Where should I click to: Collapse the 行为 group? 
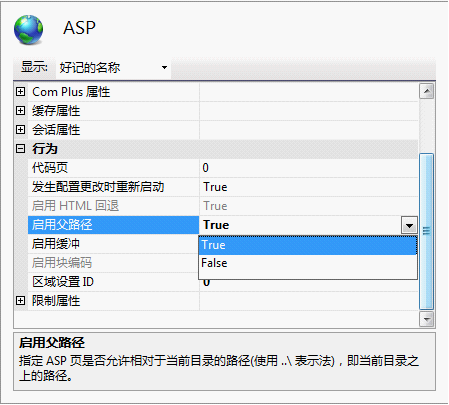(20, 149)
